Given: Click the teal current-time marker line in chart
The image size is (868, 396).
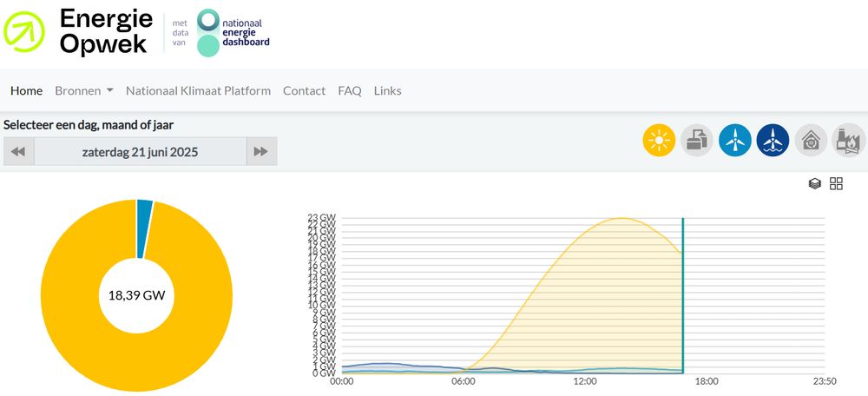Looking at the screenshot, I should (x=682, y=296).
